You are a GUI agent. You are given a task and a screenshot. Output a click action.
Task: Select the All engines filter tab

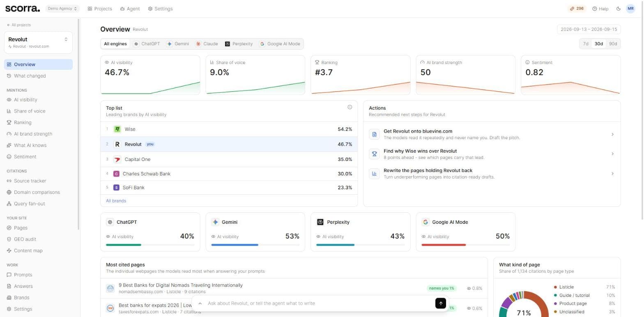click(x=115, y=44)
